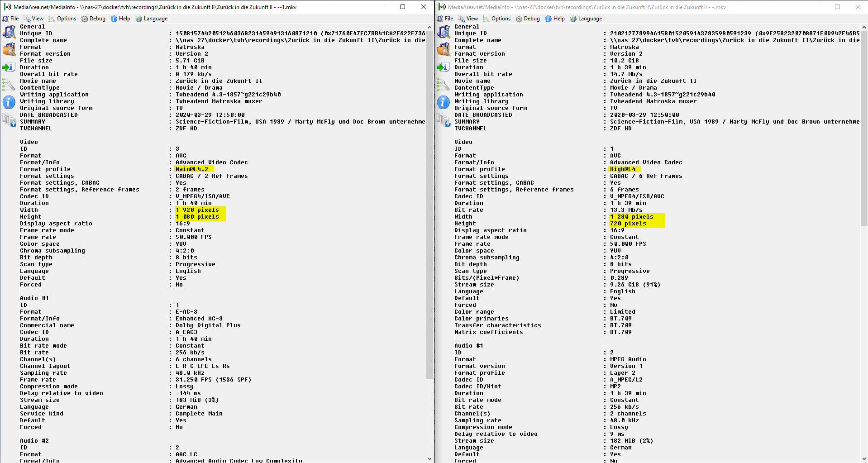Open Language menu in right MediaInfo window

click(586, 19)
